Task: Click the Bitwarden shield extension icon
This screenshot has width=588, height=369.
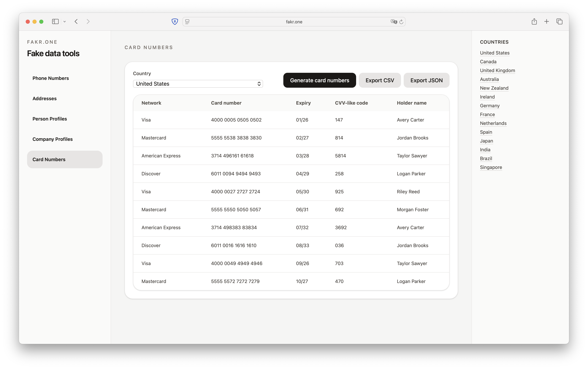Action: 175,22
